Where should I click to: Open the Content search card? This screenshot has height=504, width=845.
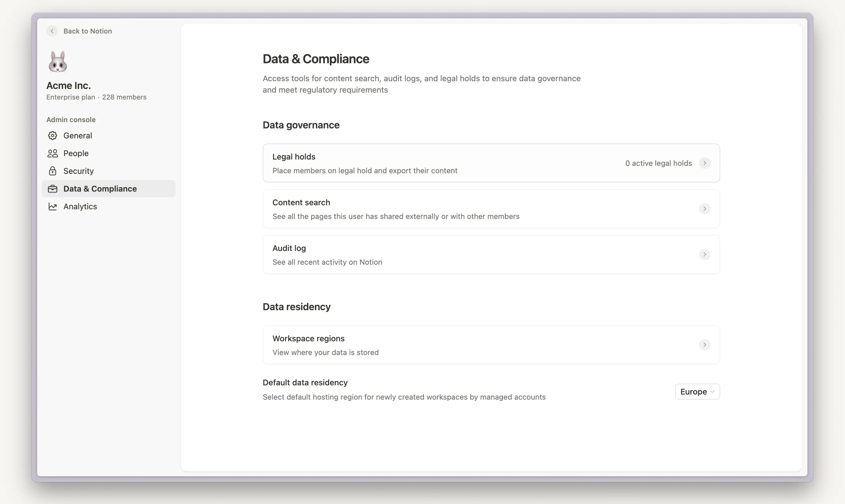(x=408, y=209)
